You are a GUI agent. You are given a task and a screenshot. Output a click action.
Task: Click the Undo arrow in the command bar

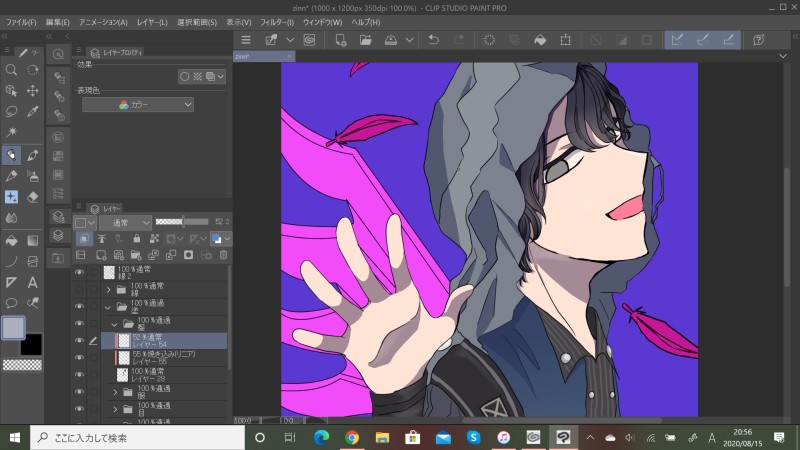(x=433, y=40)
